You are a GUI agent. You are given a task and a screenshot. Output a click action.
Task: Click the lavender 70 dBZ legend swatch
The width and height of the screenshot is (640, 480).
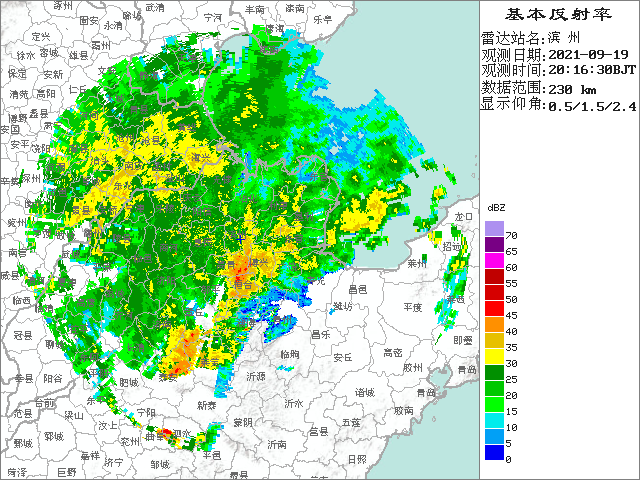(x=494, y=229)
